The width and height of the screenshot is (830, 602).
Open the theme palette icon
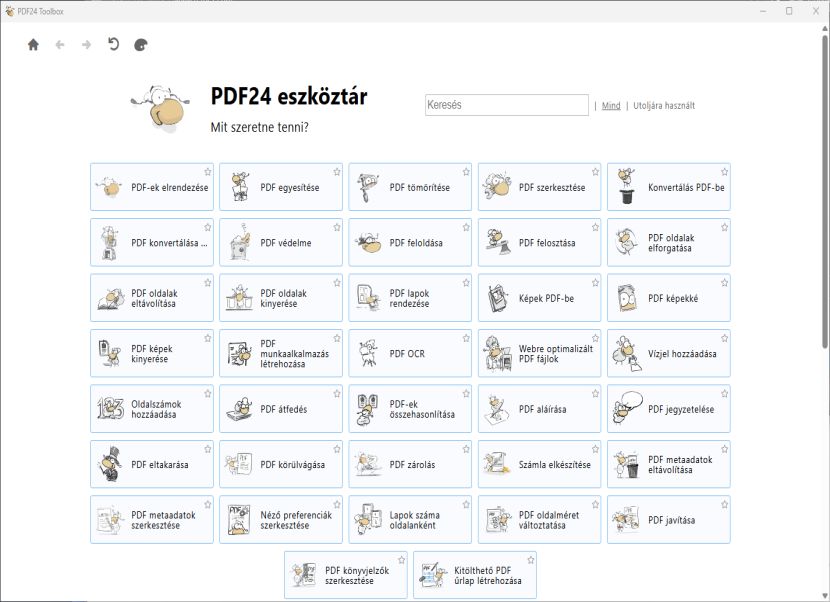pos(140,45)
